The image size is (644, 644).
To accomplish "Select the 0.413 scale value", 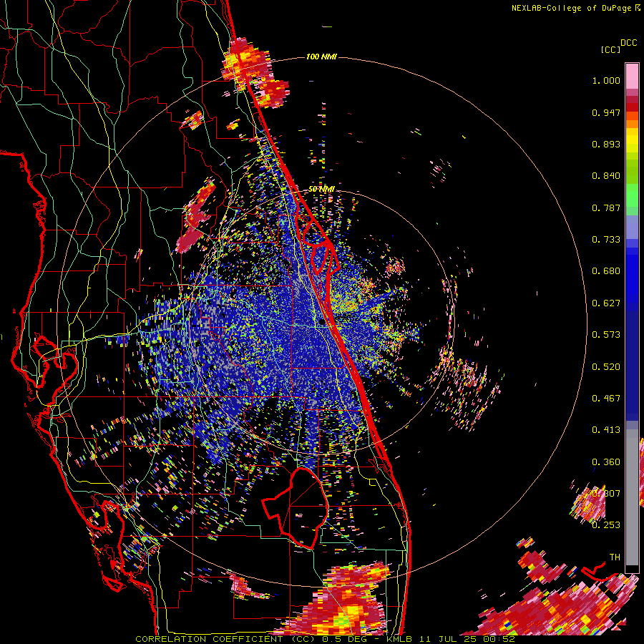I will [606, 430].
